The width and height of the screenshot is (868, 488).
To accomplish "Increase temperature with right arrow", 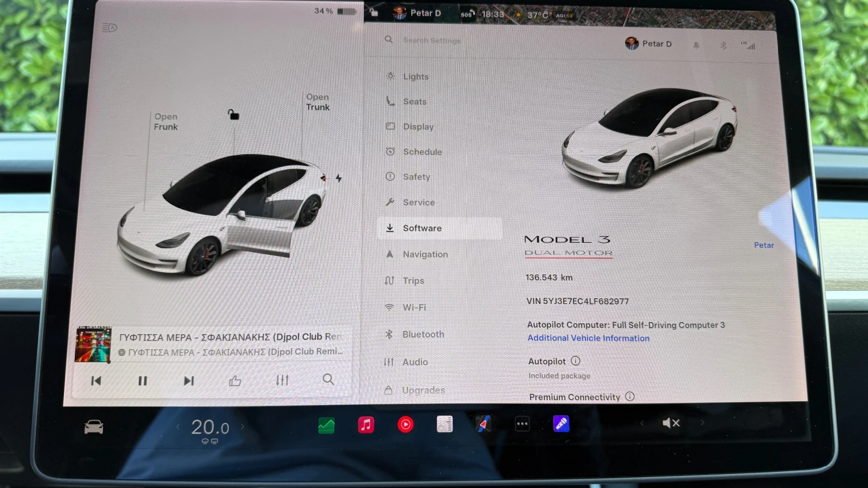I will coord(242,427).
